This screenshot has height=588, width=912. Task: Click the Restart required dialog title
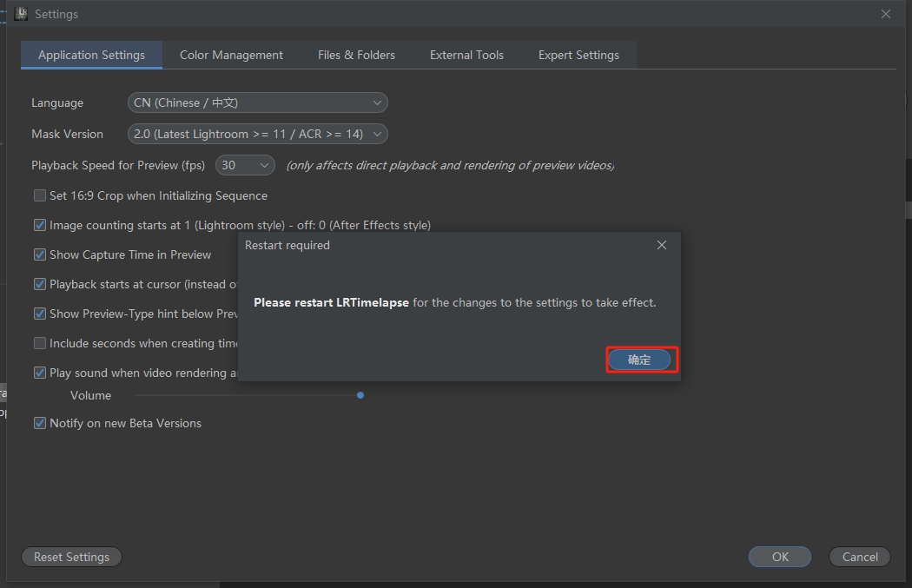[287, 246]
